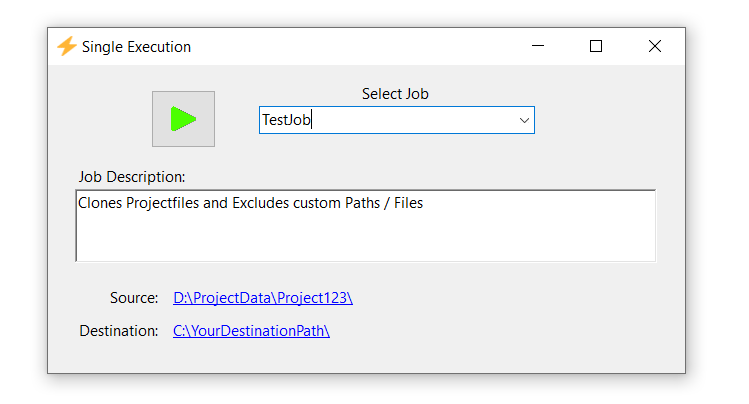Click the 'Select Job' label

pyautogui.click(x=395, y=94)
